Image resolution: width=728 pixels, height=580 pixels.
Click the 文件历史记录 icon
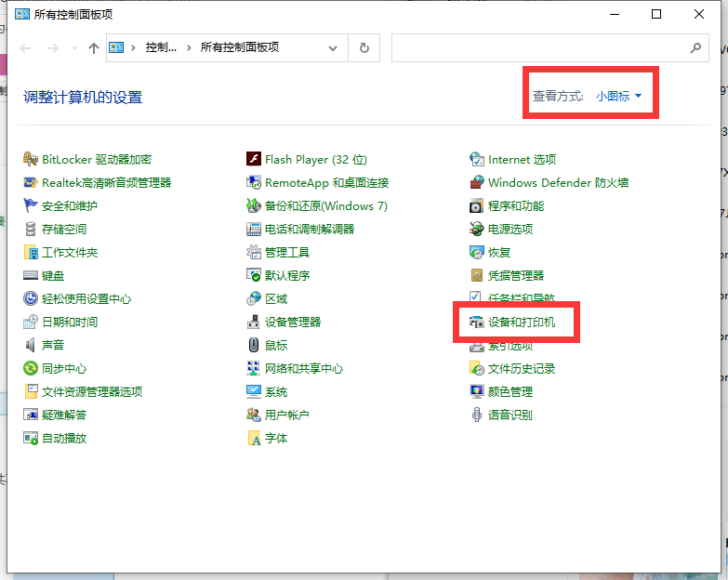(x=477, y=368)
